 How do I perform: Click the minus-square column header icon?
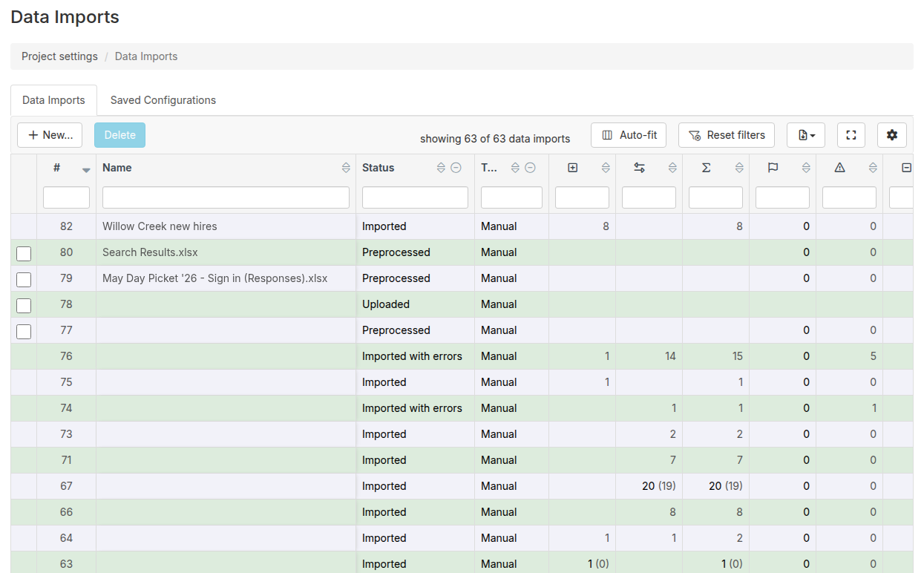tap(906, 168)
